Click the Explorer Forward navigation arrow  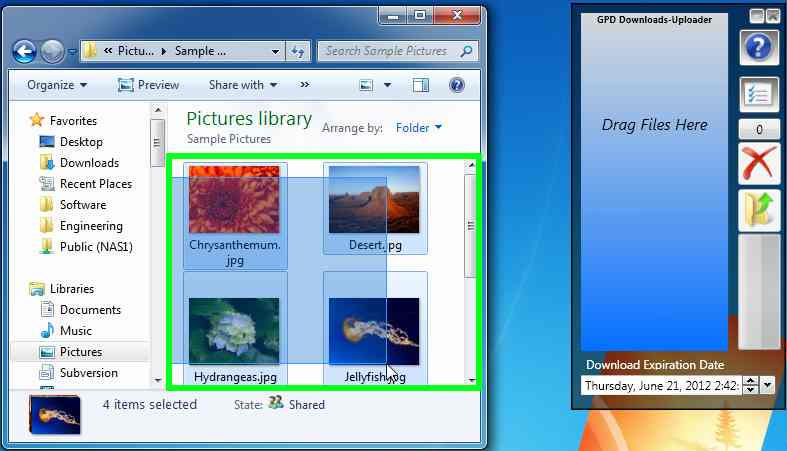coord(52,51)
